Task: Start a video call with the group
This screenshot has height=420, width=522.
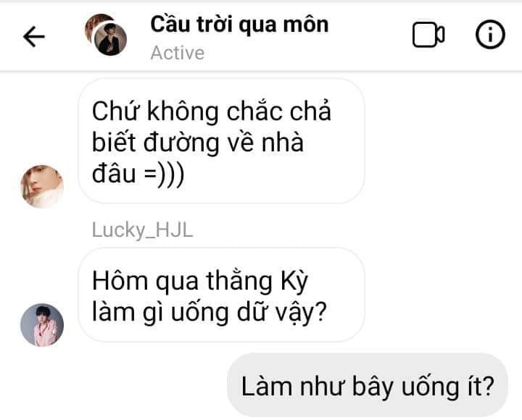Action: 428,35
